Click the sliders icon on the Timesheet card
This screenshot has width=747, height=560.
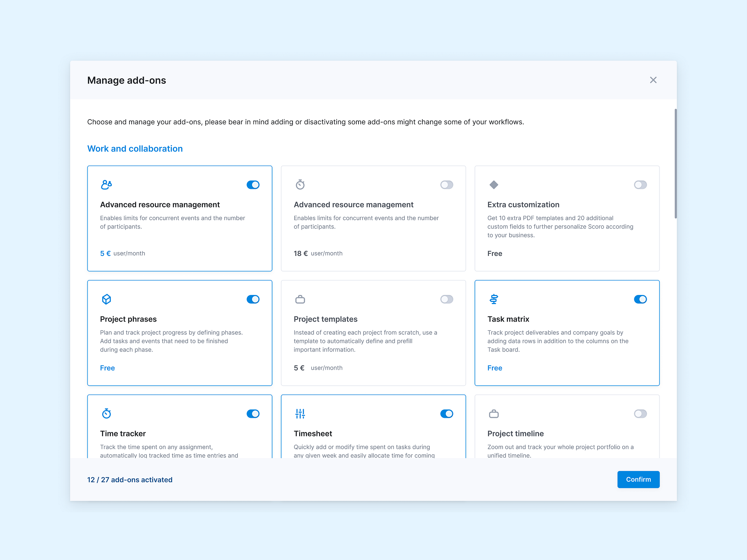[x=300, y=414]
